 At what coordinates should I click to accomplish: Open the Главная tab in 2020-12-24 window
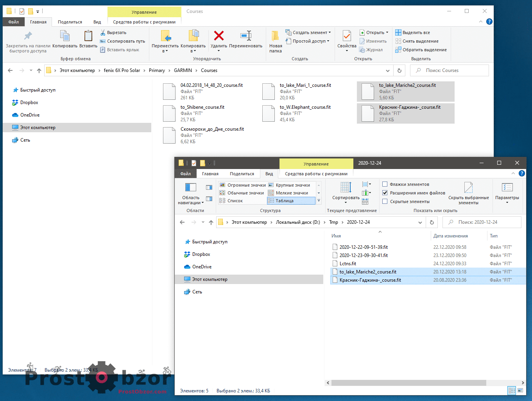point(210,174)
